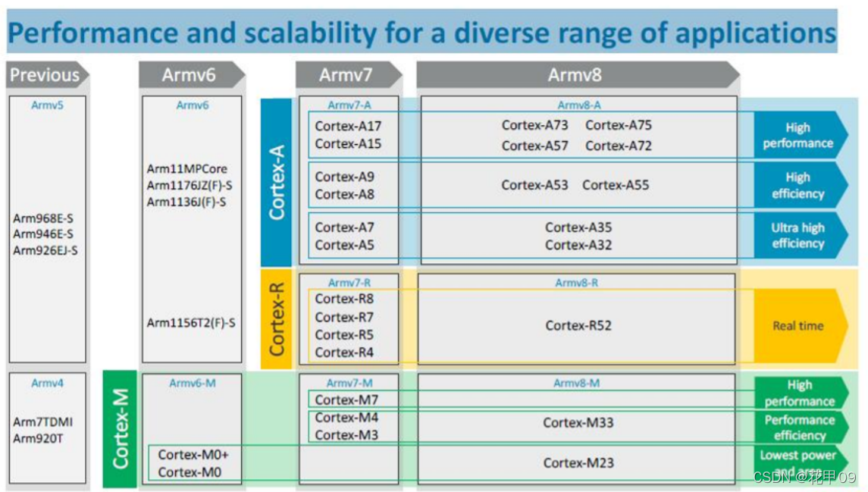Select the Armv7-A label
The image size is (868, 492).
coord(349,105)
